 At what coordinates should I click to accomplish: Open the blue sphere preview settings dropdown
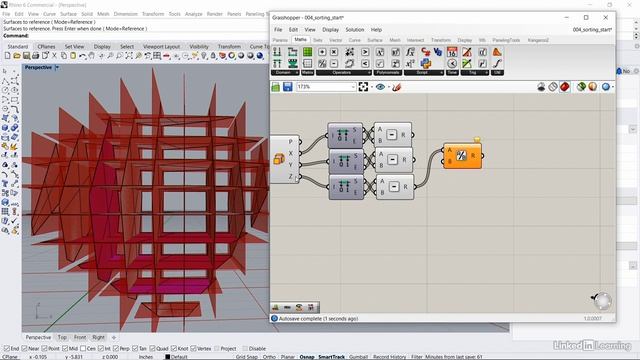(613, 87)
